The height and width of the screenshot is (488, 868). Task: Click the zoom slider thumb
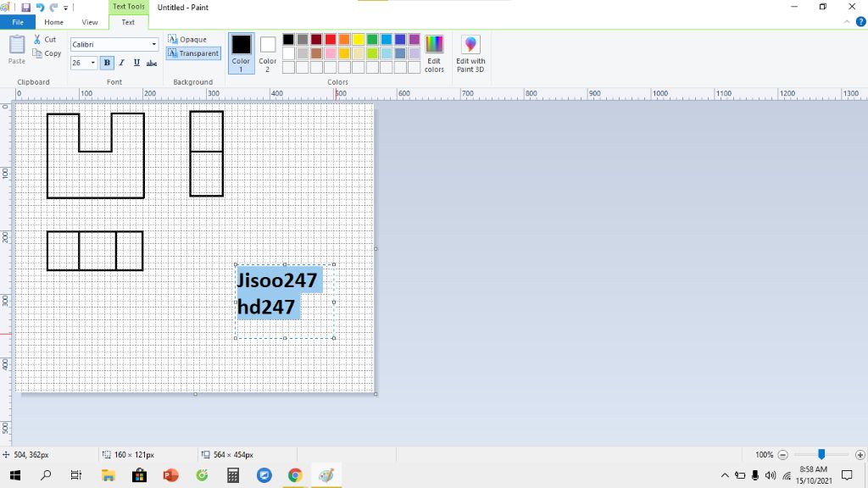(821, 454)
